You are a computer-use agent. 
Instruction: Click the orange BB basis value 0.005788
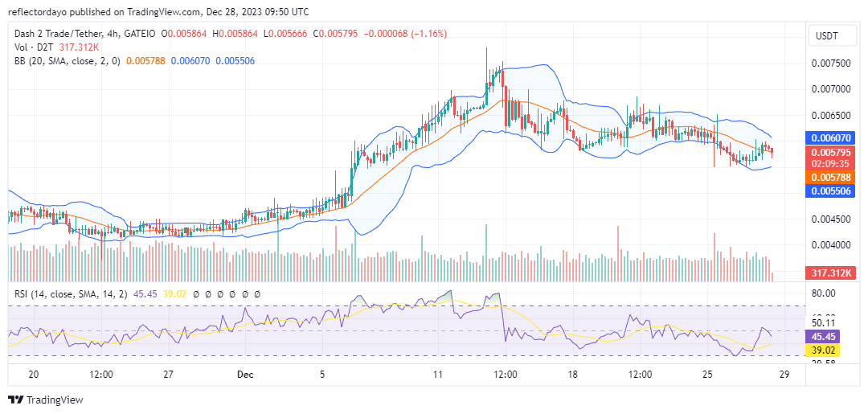[x=145, y=61]
